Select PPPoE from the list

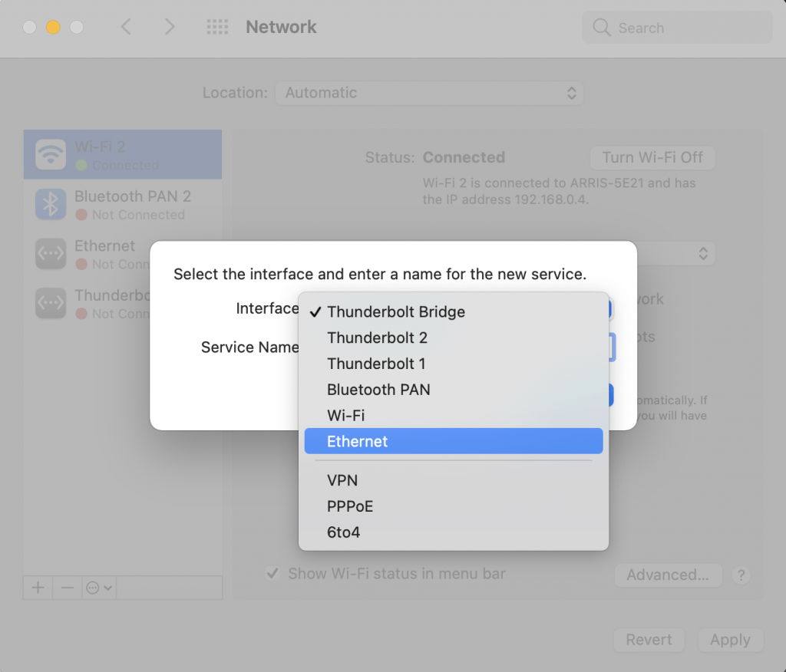coord(453,506)
